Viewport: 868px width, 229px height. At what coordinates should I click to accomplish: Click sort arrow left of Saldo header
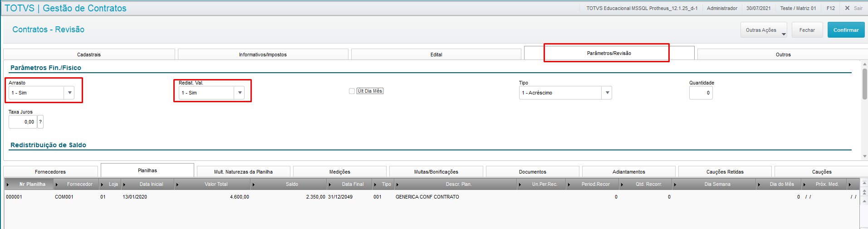point(253,184)
